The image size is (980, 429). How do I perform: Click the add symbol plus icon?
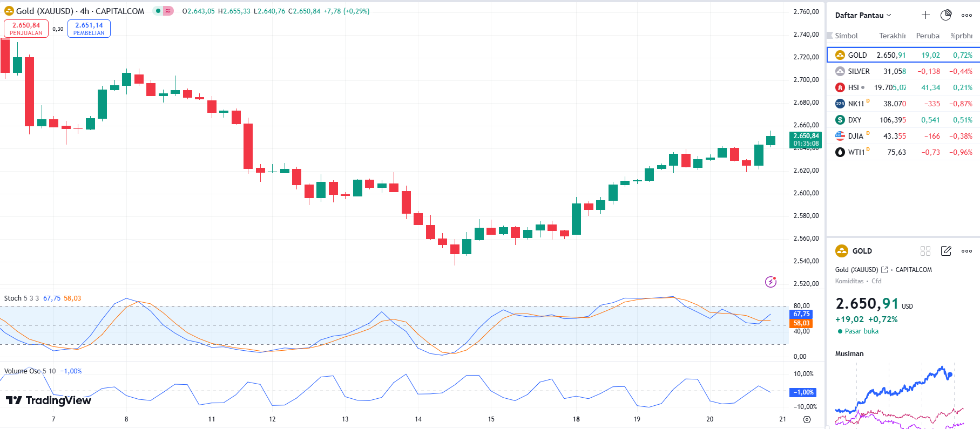click(x=925, y=15)
